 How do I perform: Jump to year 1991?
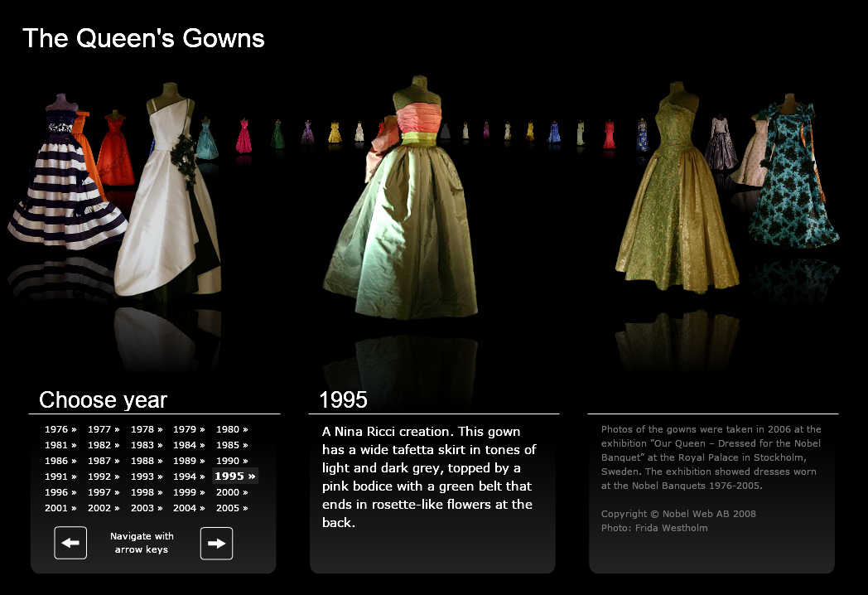click(x=61, y=476)
